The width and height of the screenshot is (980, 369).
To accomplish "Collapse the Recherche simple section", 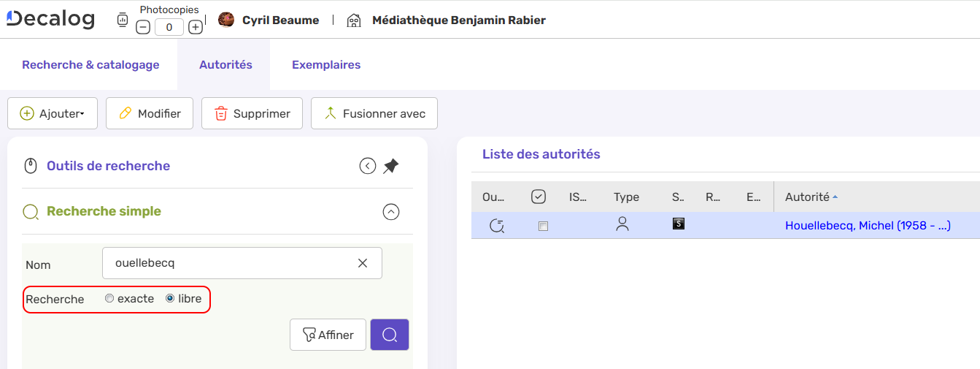I will pos(391,212).
